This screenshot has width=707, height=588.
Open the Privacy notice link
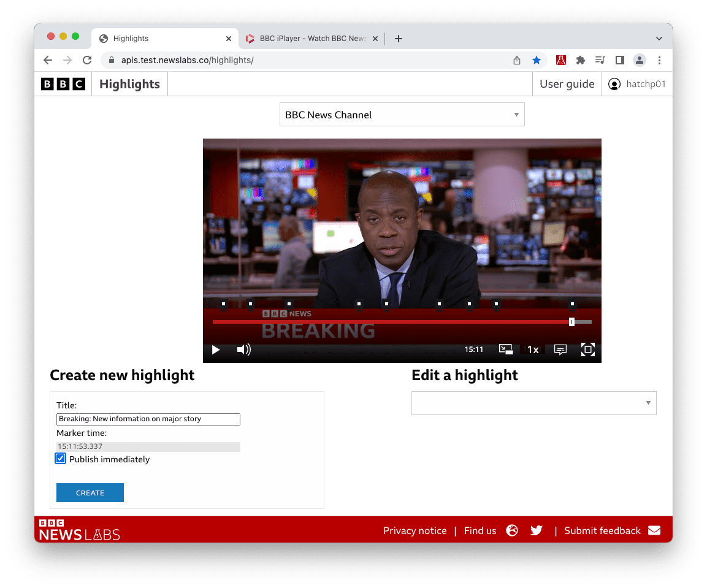pyautogui.click(x=415, y=531)
